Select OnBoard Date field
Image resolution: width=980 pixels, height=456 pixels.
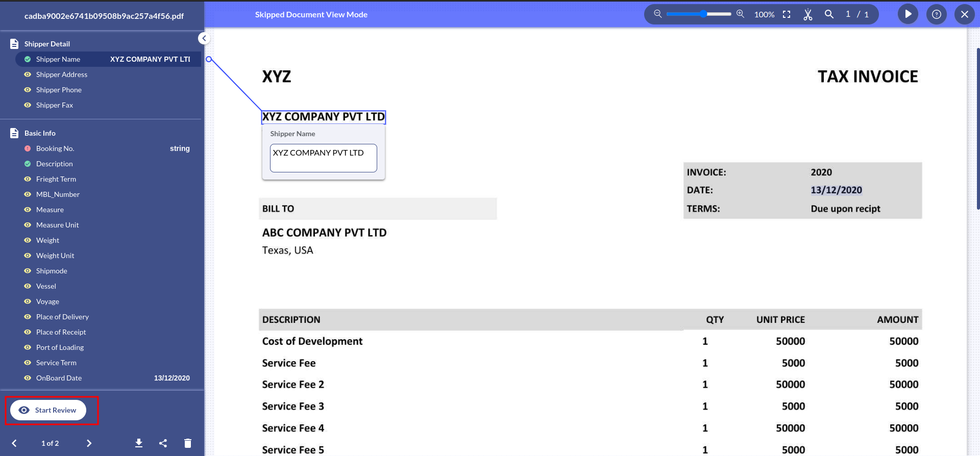tap(108, 378)
